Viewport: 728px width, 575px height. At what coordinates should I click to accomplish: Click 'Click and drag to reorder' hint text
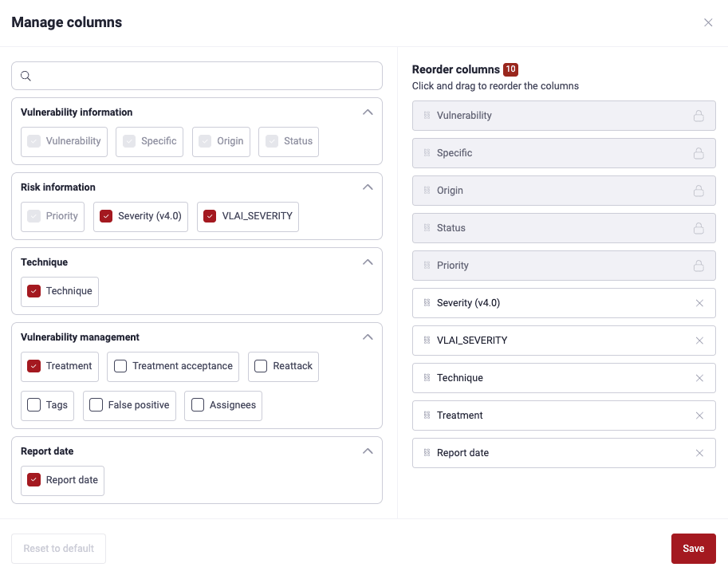tap(495, 86)
